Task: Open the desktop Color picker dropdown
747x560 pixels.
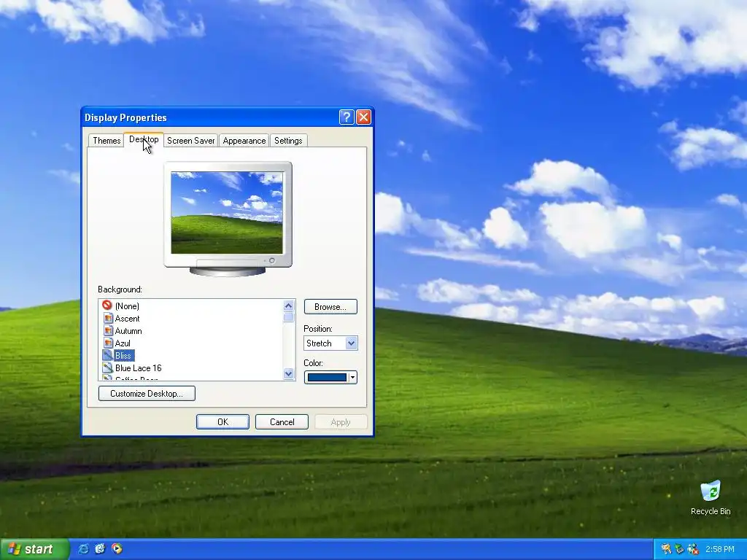Action: tap(330, 377)
